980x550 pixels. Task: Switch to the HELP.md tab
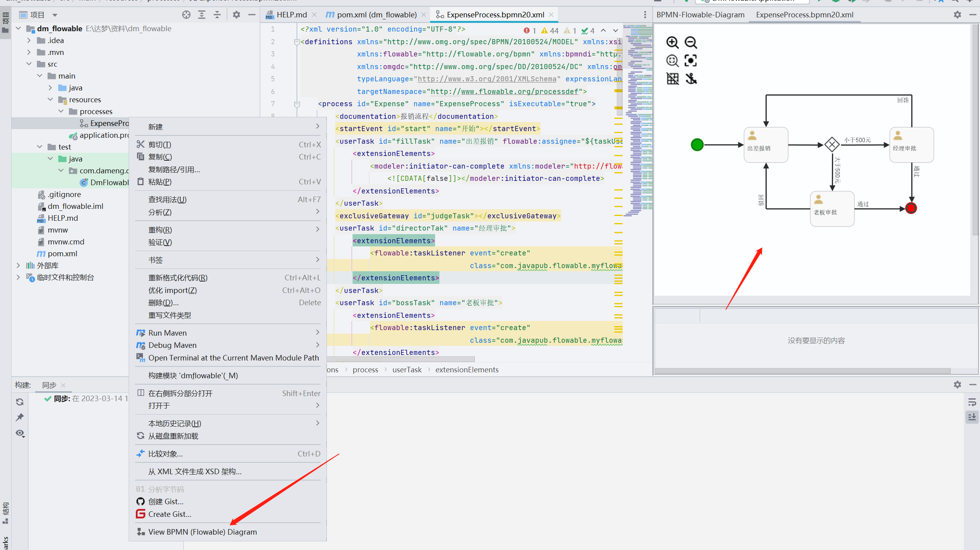tap(291, 15)
